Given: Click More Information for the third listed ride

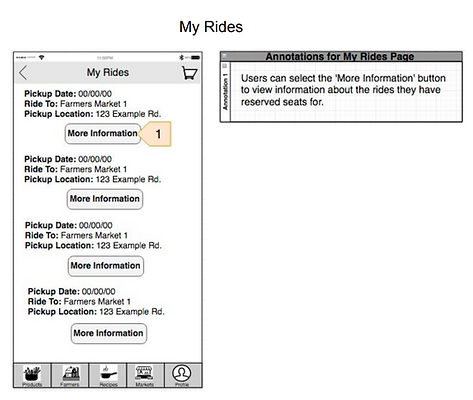Looking at the screenshot, I should pyautogui.click(x=106, y=266).
